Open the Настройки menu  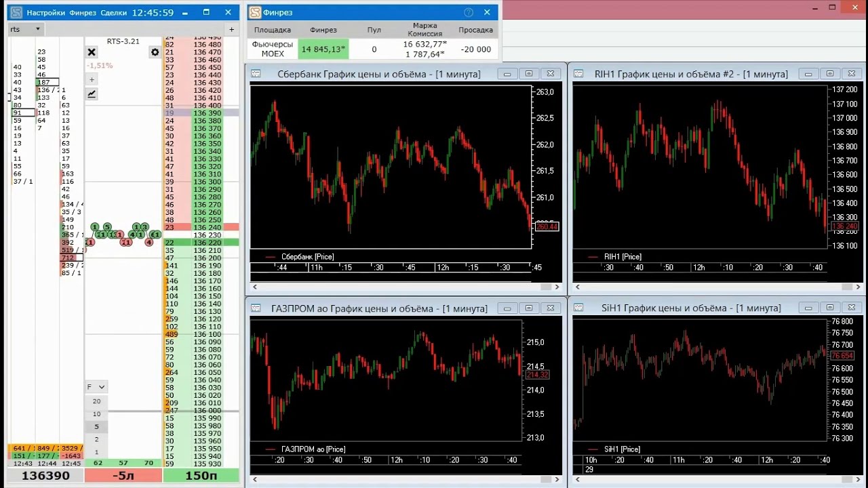point(46,13)
